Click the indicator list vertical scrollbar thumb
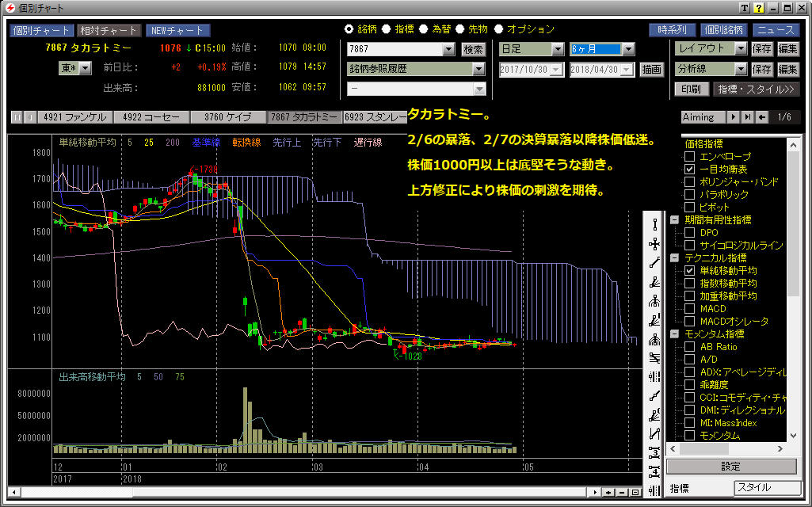The height and width of the screenshot is (507, 812). click(793, 223)
